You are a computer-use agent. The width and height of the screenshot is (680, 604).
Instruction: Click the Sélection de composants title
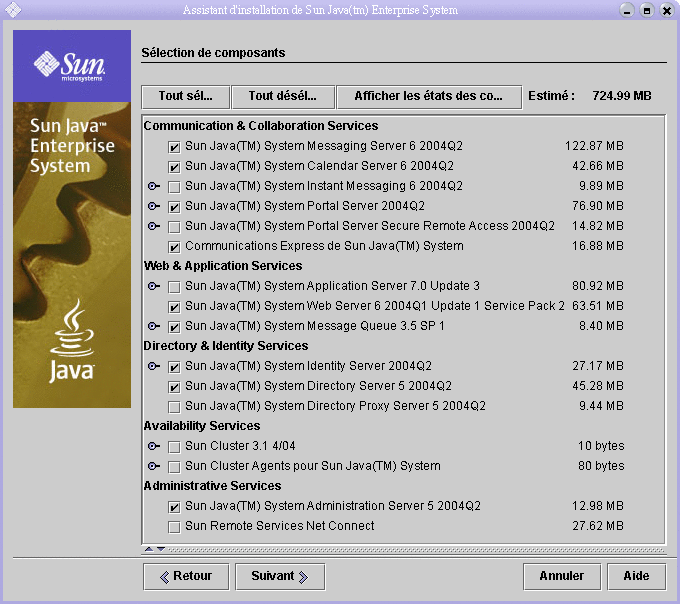click(x=213, y=53)
